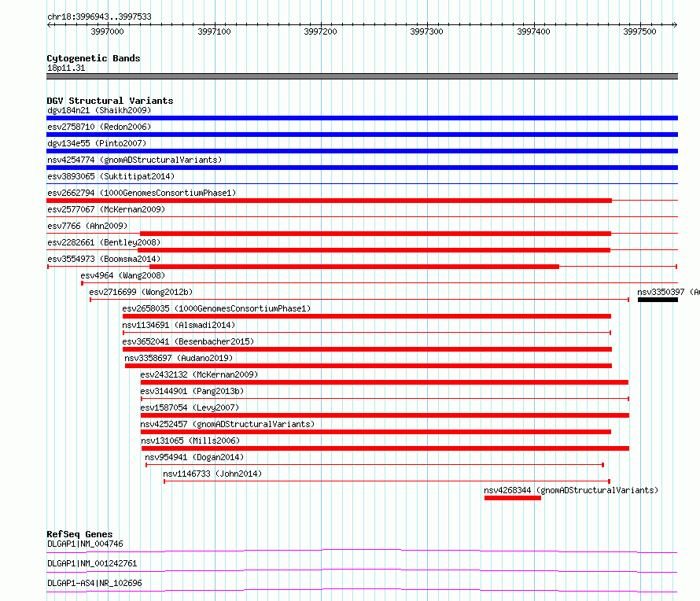
Task: Click the black nsv3350397 variant bar
Action: [658, 300]
